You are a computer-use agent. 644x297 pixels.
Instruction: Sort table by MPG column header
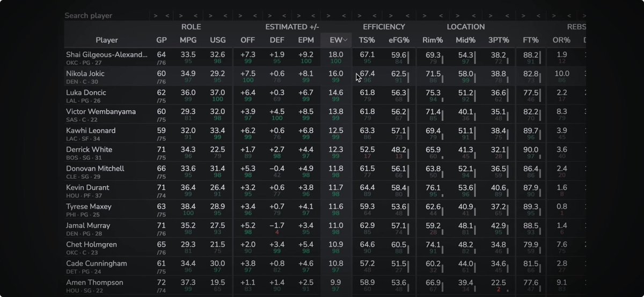188,40
